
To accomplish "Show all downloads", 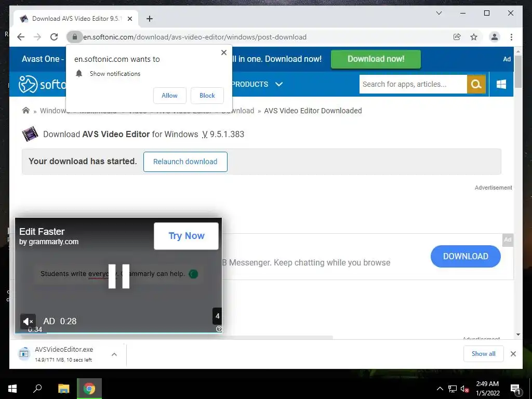I will click(x=484, y=354).
